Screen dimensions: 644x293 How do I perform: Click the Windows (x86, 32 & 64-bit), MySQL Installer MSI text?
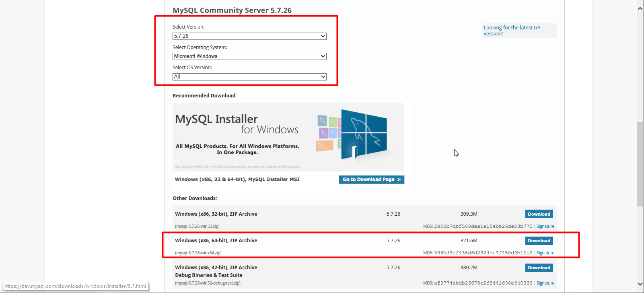[x=237, y=180]
